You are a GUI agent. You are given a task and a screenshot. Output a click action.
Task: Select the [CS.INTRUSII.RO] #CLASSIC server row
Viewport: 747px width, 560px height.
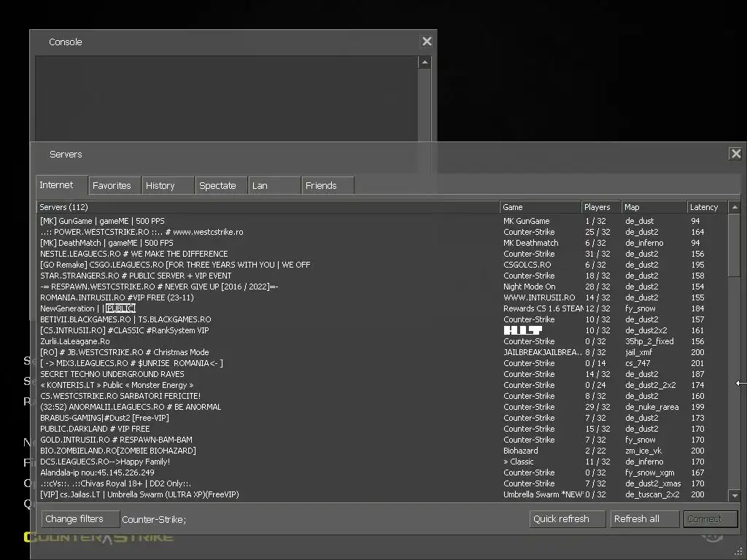382,330
